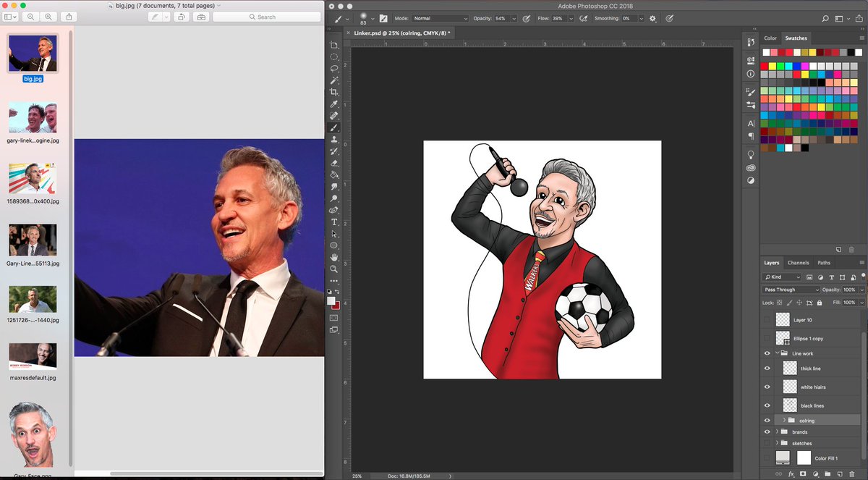Click the red foreground/background color swatch
The width and height of the screenshot is (868, 480).
click(x=336, y=305)
